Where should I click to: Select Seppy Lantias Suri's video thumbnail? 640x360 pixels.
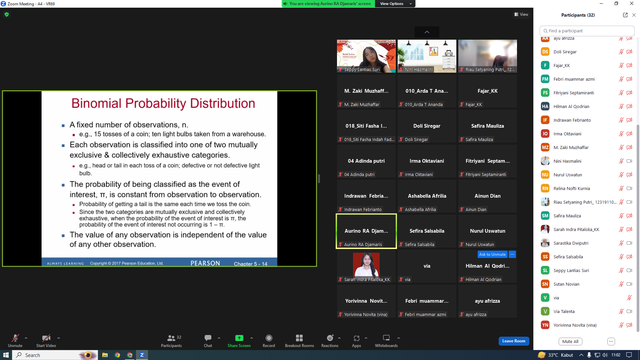click(366, 56)
